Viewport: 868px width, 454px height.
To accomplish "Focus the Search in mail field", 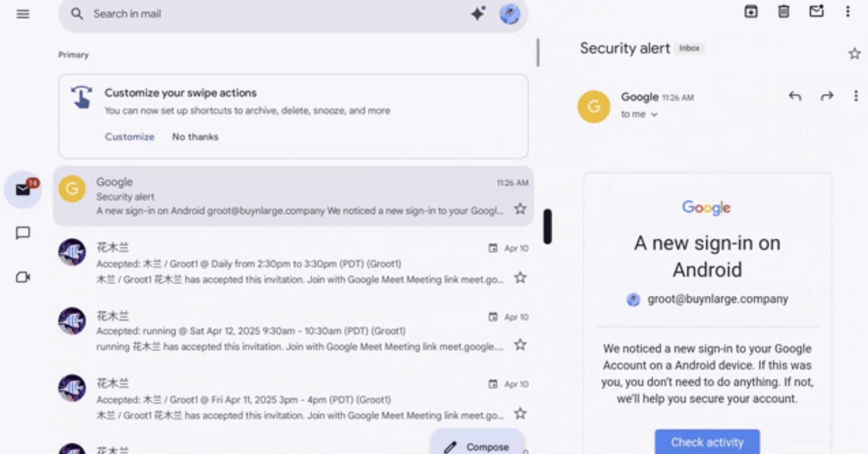I will pos(265,14).
